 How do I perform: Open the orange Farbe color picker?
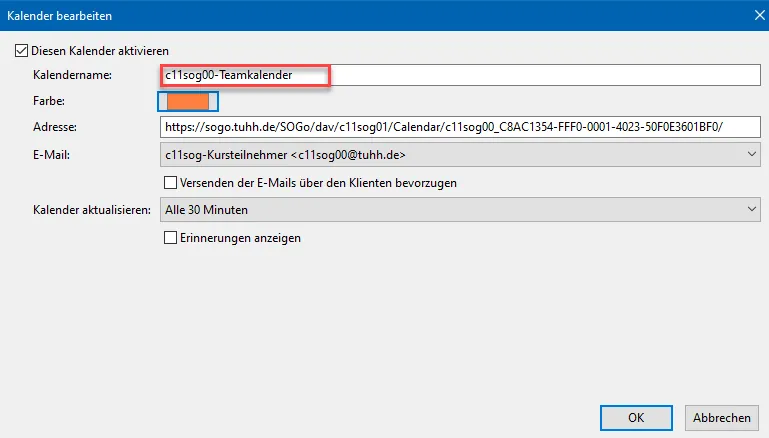pyautogui.click(x=187, y=101)
